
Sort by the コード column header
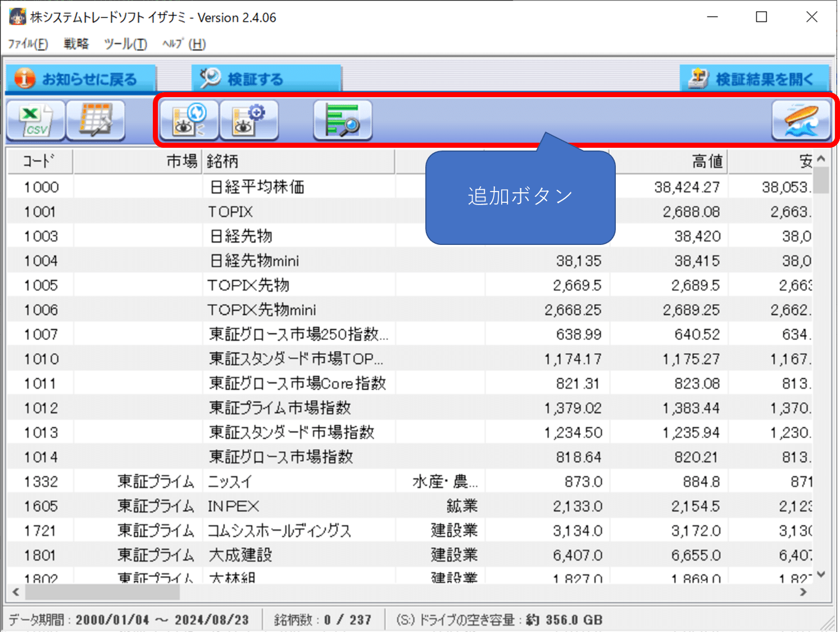pos(40,162)
